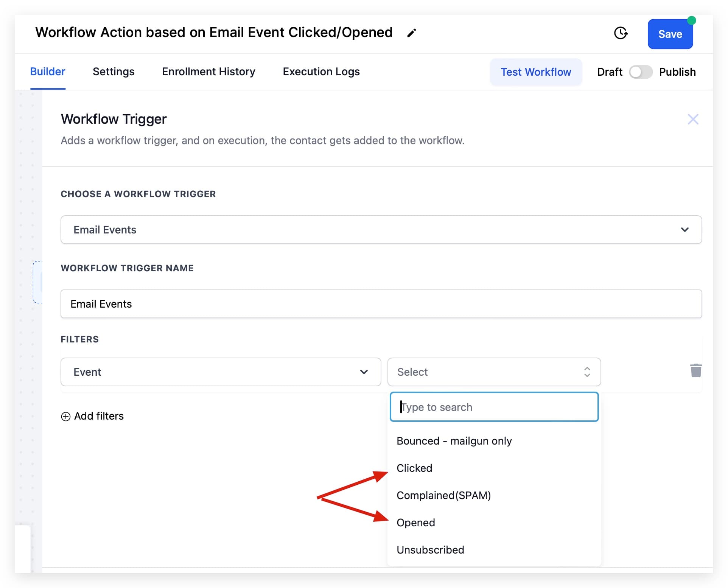The width and height of the screenshot is (728, 588).
Task: View the Enrollment History tab
Action: pyautogui.click(x=208, y=72)
